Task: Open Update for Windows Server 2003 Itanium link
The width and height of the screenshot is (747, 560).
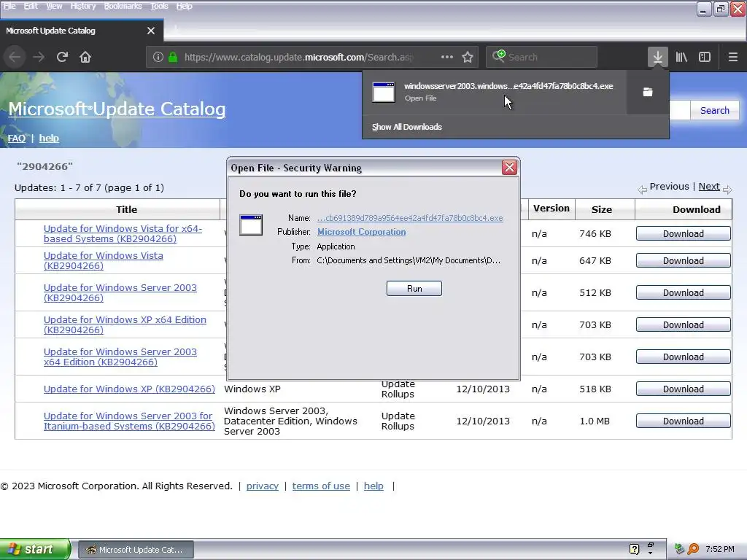Action: point(129,421)
